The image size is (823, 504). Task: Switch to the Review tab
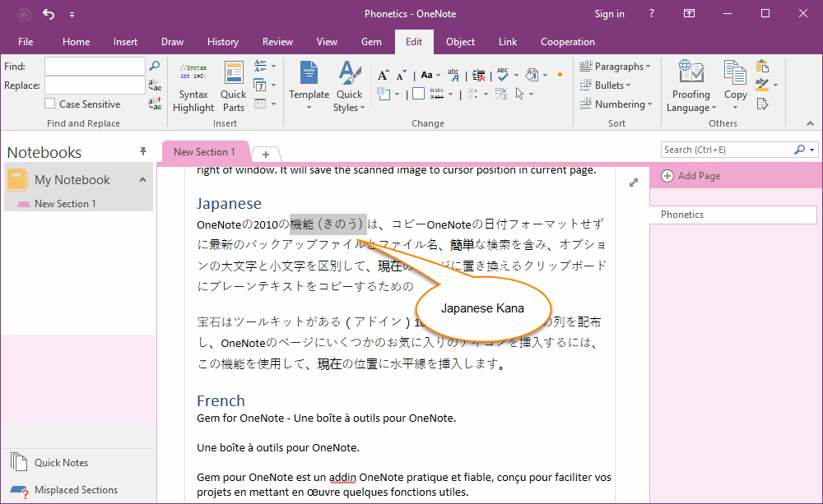pos(277,42)
